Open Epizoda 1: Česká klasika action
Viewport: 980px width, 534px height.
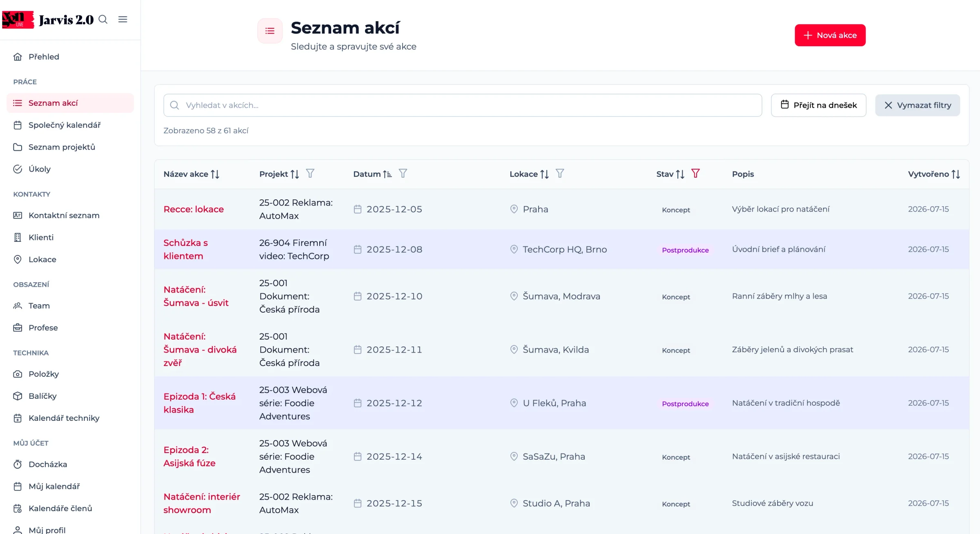pos(200,403)
